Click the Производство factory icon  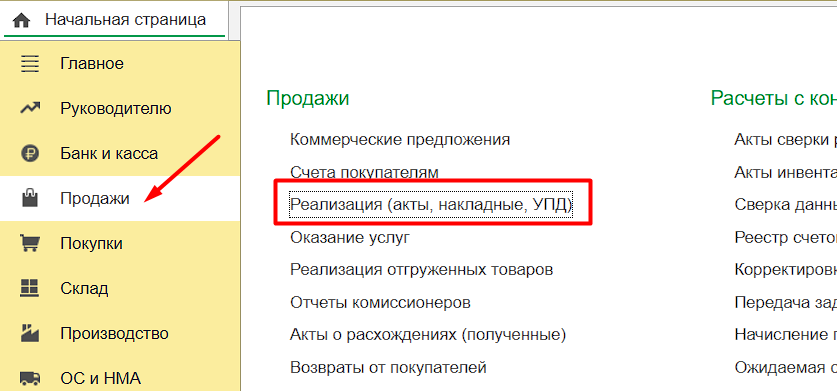pyautogui.click(x=30, y=333)
